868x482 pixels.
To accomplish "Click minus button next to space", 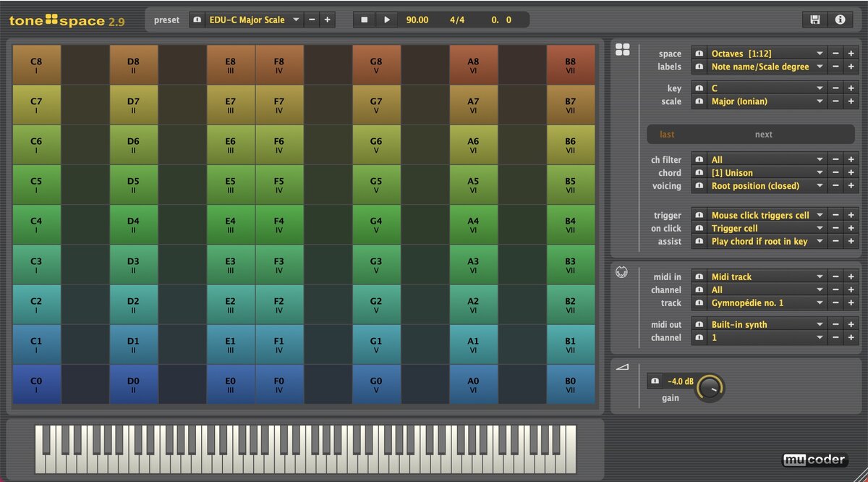I will tap(835, 54).
